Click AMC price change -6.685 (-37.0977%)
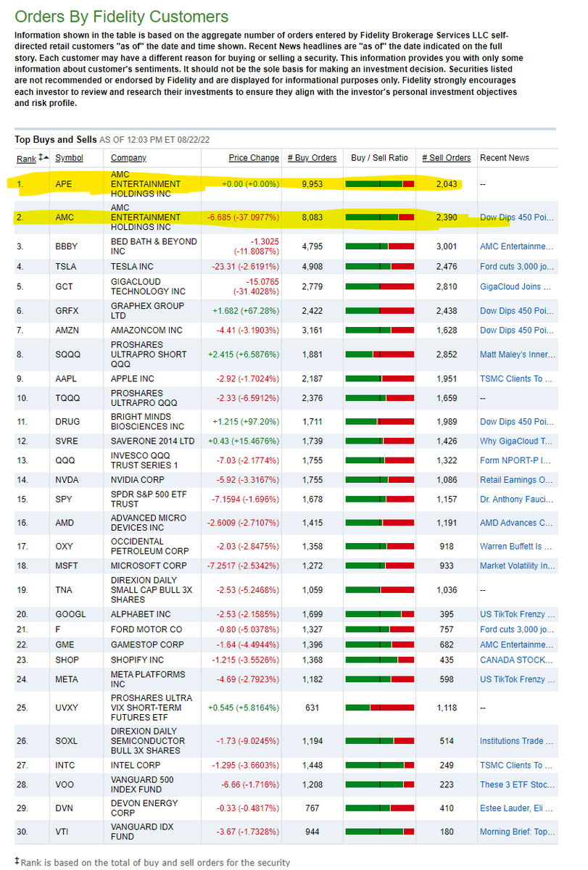 pos(242,217)
